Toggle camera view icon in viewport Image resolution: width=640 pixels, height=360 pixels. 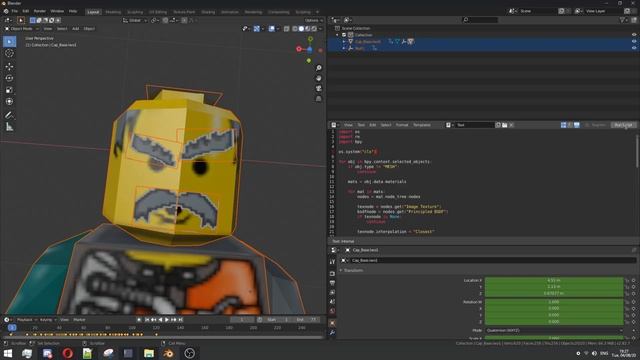(x=319, y=88)
